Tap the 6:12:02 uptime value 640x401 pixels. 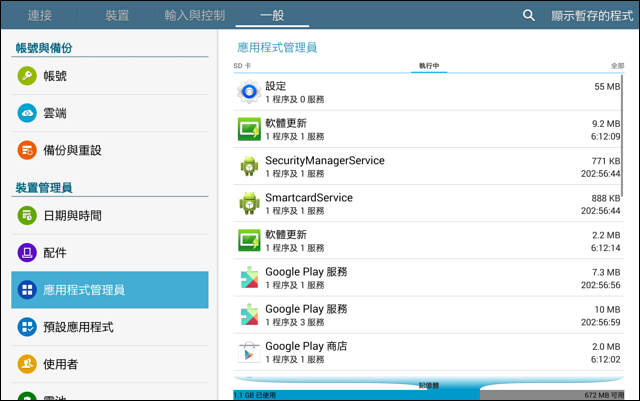(606, 359)
